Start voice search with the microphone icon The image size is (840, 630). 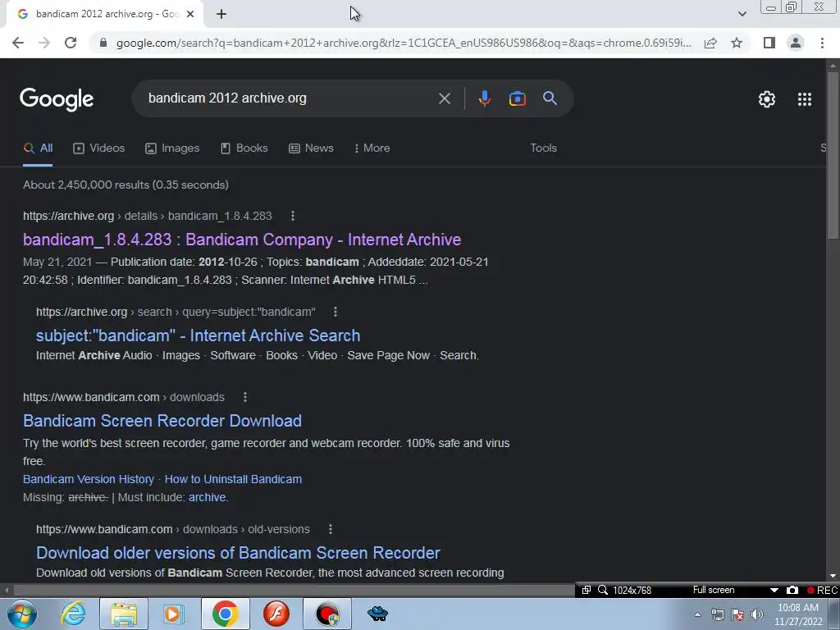tap(484, 98)
